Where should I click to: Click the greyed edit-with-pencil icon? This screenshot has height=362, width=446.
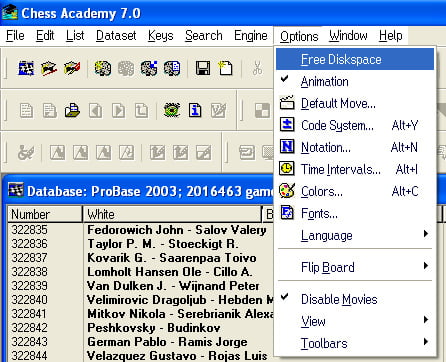tap(218, 110)
